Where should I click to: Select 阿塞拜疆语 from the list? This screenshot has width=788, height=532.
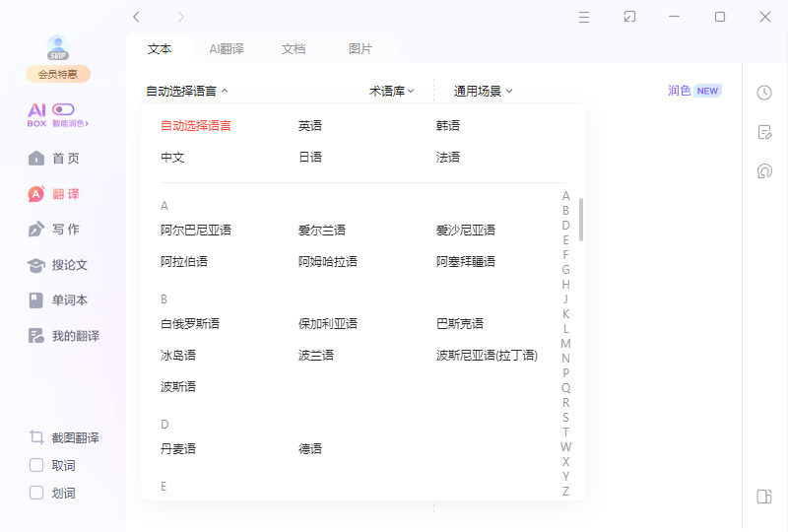coord(465,261)
